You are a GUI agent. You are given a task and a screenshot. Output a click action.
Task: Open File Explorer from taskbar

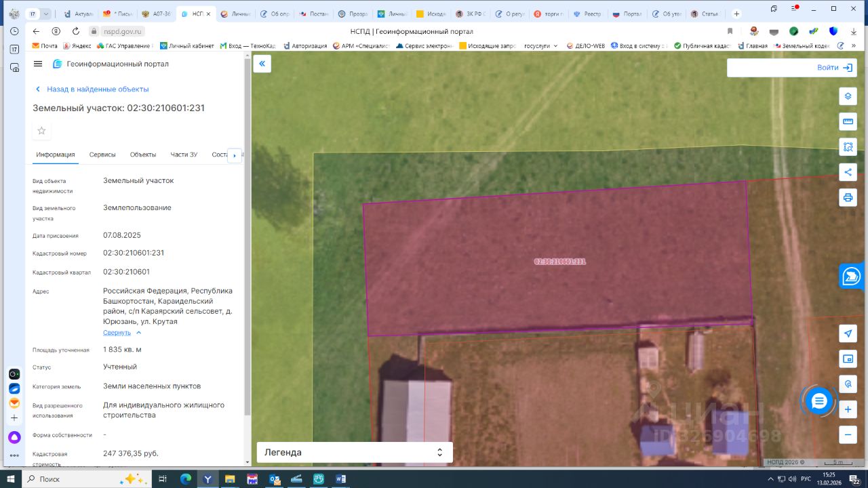point(230,479)
